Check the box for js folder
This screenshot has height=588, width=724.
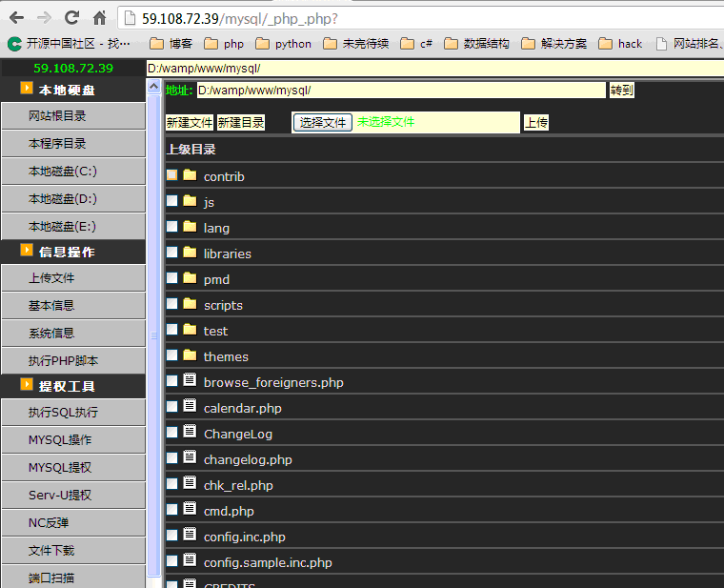pyautogui.click(x=172, y=201)
